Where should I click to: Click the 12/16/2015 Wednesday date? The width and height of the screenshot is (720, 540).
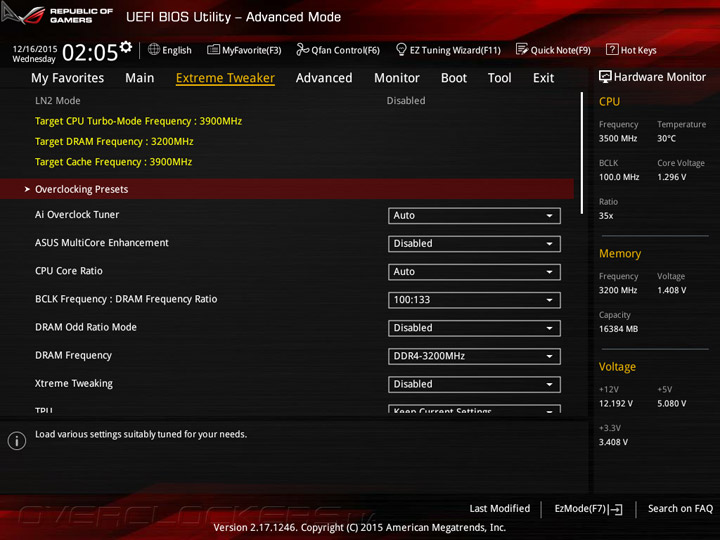pos(34,54)
